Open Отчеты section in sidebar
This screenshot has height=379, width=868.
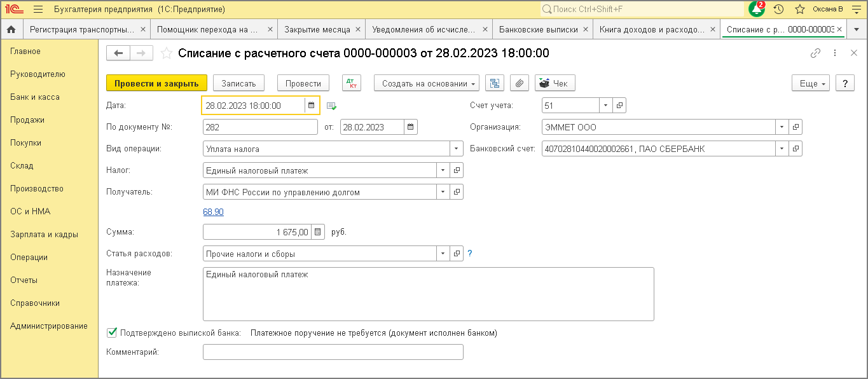coord(24,280)
